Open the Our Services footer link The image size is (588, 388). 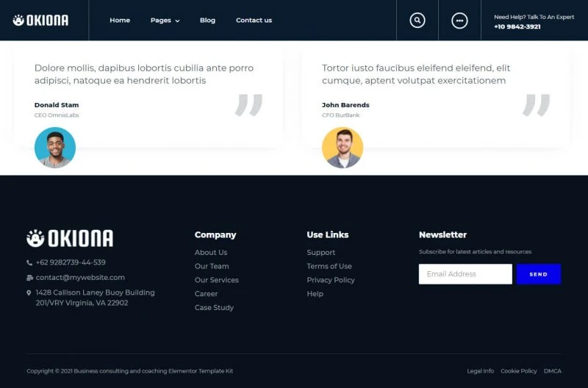coord(216,280)
